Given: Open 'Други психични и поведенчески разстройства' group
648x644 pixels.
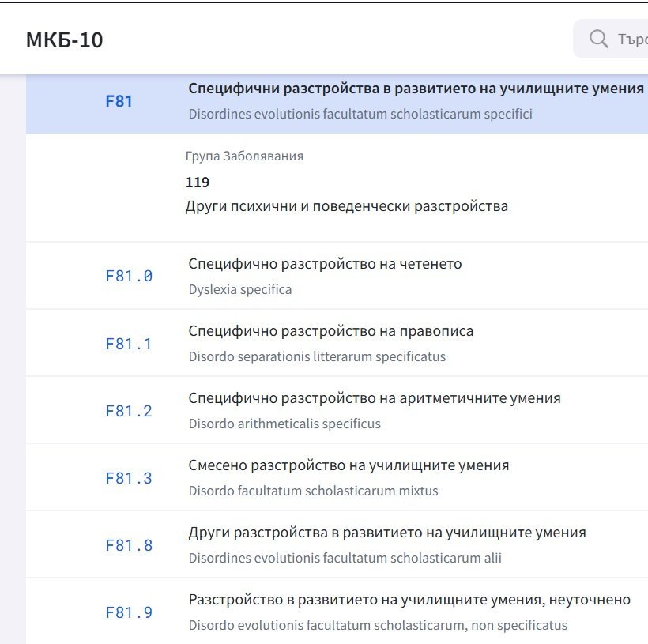Looking at the screenshot, I should pos(347,206).
